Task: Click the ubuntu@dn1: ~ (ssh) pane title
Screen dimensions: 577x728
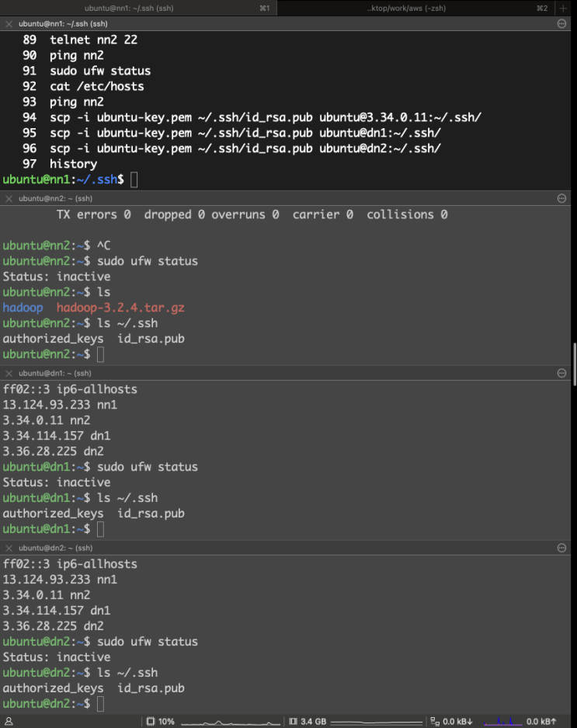Action: tap(55, 373)
